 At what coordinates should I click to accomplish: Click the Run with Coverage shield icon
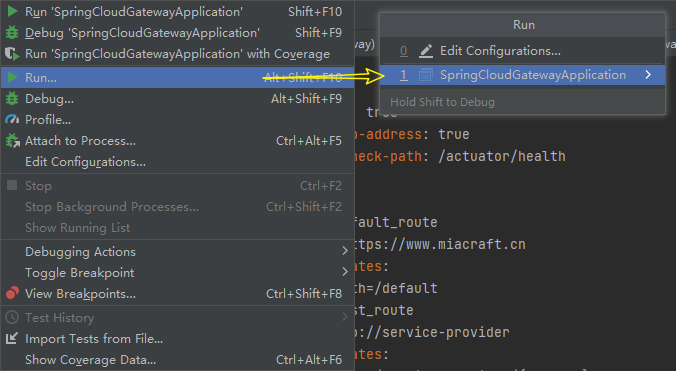pos(12,54)
